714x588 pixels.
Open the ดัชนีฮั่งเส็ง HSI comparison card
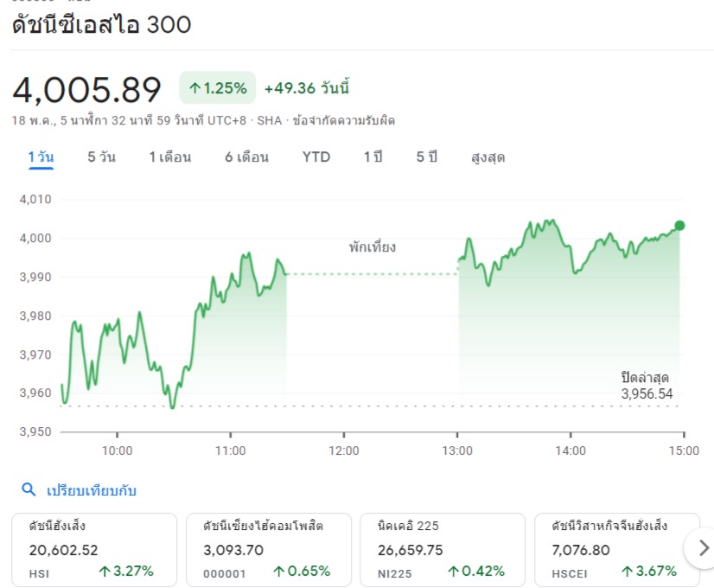click(93, 548)
